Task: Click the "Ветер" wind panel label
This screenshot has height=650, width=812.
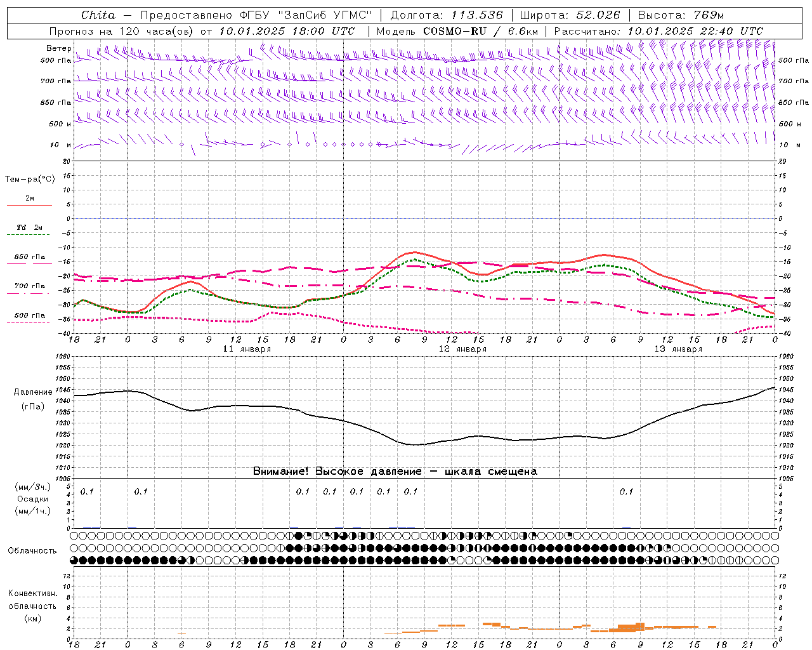Action: pos(58,48)
